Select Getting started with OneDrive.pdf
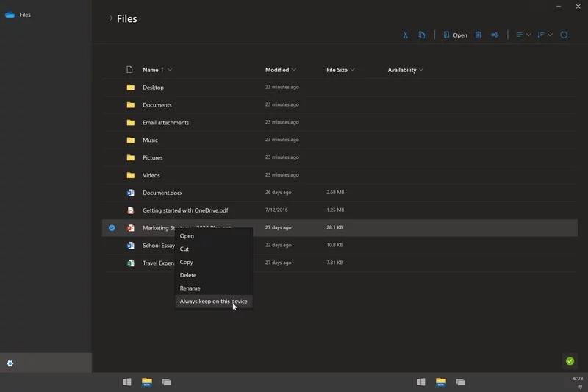This screenshot has height=392, width=588. 185,210
